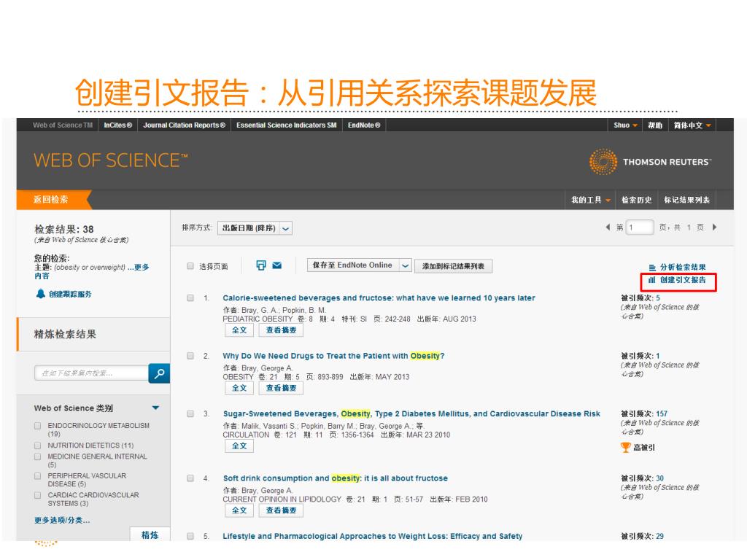The width and height of the screenshot is (747, 560).
Task: Toggle 选择页面 checkbox
Action: pyautogui.click(x=190, y=265)
